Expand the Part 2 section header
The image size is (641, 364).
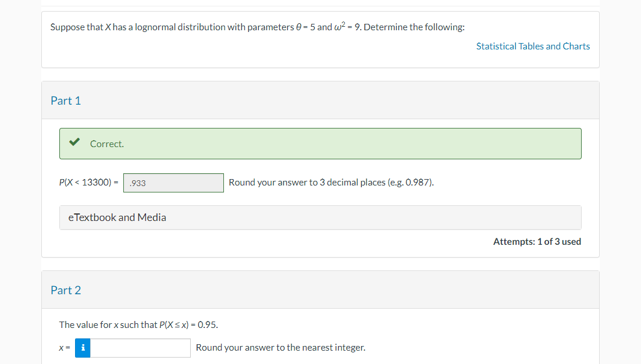(x=66, y=290)
